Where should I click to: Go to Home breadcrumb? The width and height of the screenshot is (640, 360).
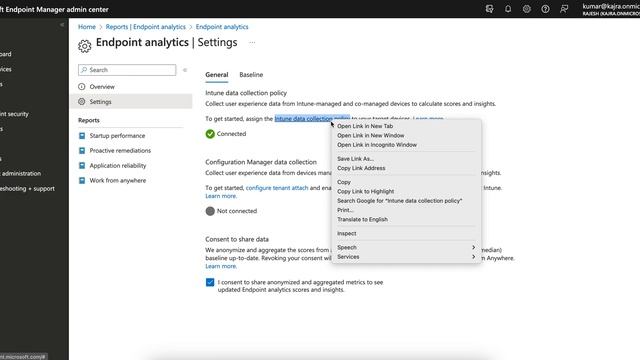pos(87,27)
